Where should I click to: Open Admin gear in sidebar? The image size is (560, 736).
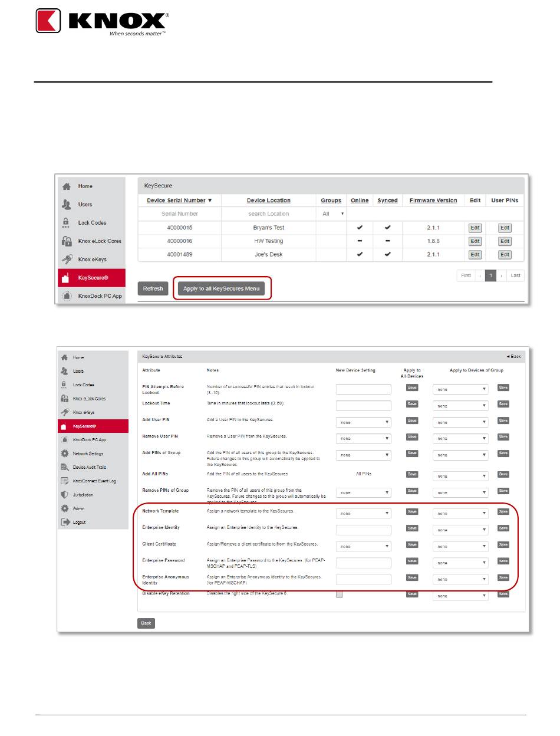[x=64, y=508]
